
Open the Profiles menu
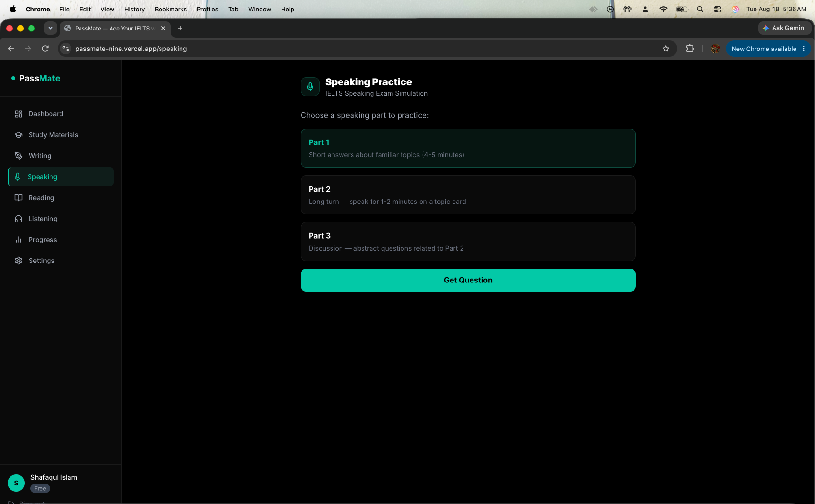pyautogui.click(x=207, y=9)
